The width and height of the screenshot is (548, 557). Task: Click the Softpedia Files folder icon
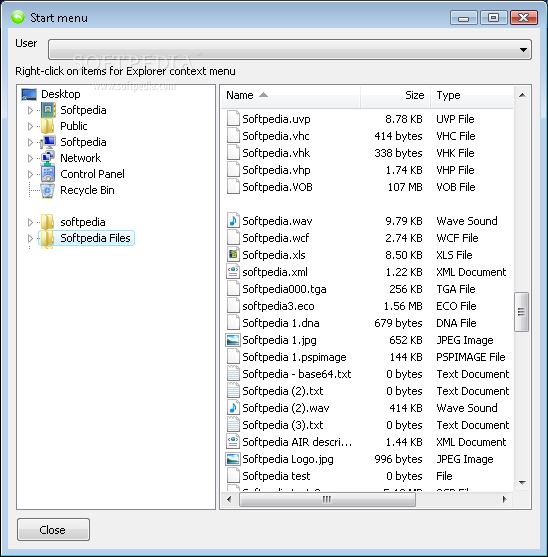pos(47,238)
